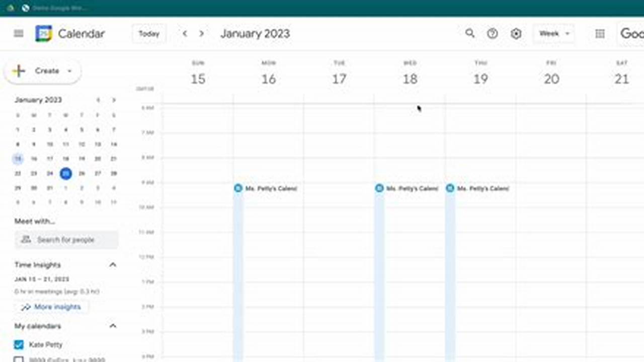
Task: Open the Google apps grid
Action: [599, 34]
